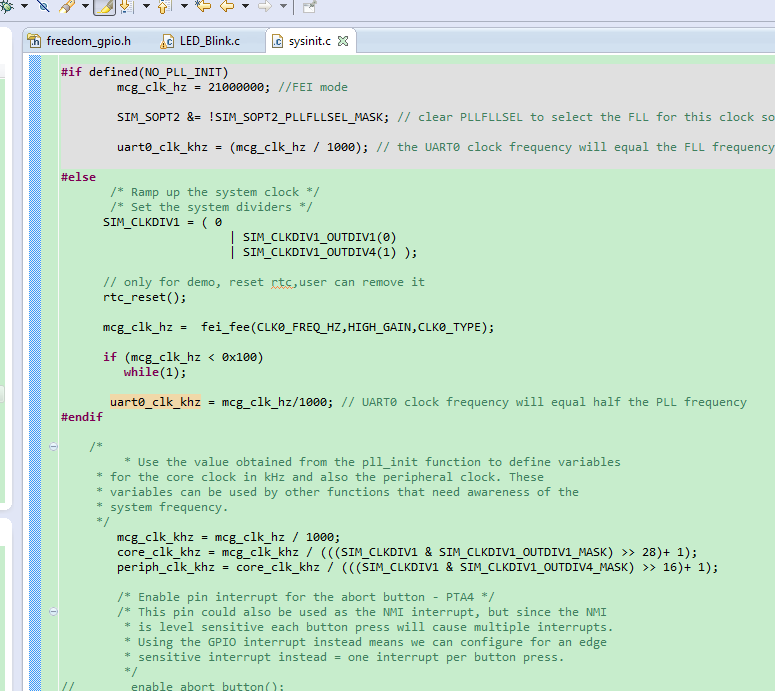This screenshot has height=691, width=775.
Task: Click the Pin Editor icon
Action: pyautogui.click(x=309, y=6)
